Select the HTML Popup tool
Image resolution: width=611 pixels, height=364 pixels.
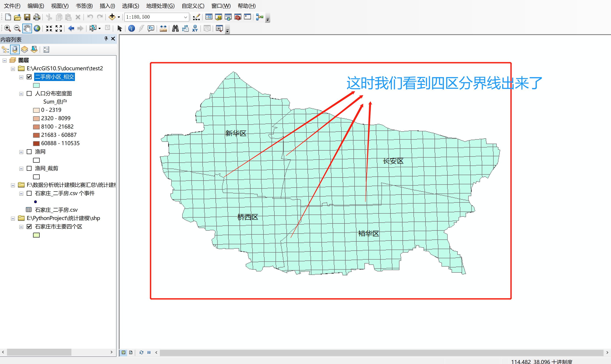(x=151, y=28)
